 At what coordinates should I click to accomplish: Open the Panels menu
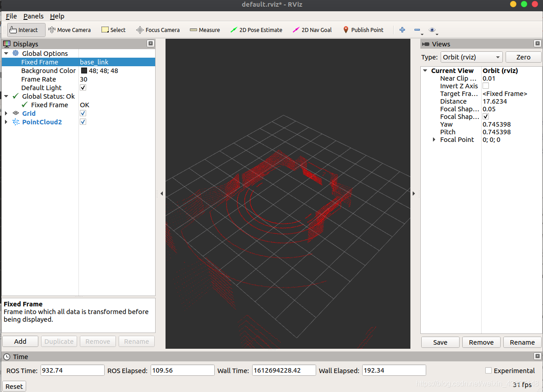point(33,16)
